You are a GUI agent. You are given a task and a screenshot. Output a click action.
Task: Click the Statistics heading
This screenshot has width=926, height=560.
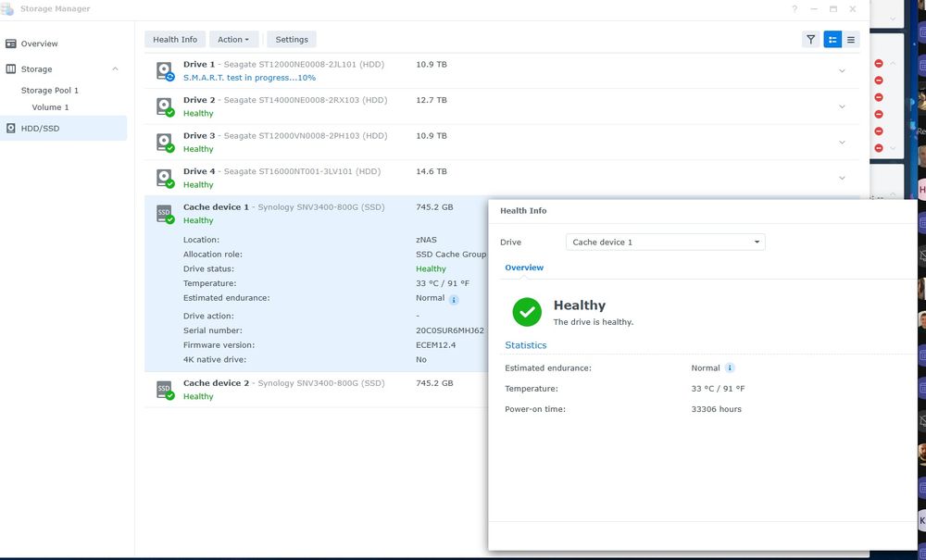click(526, 345)
